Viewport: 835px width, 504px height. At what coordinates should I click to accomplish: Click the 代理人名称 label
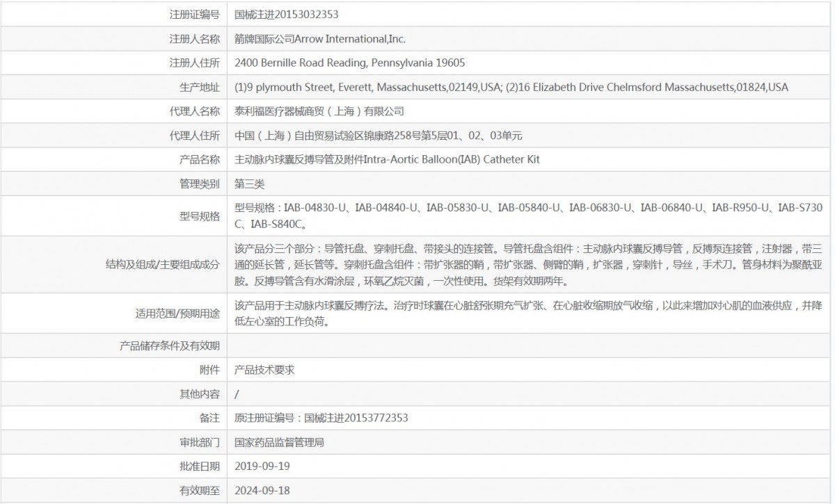pyautogui.click(x=195, y=111)
